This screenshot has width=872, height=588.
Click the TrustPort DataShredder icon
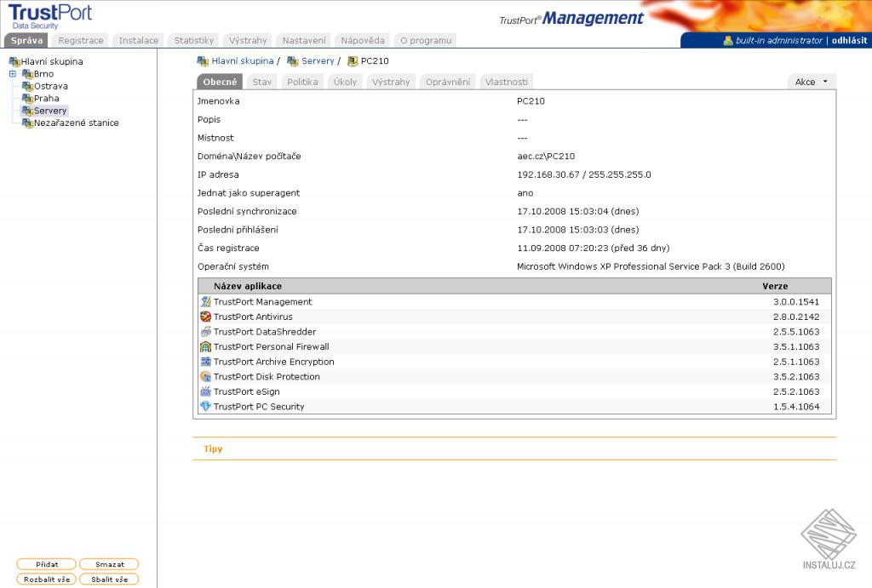[205, 331]
